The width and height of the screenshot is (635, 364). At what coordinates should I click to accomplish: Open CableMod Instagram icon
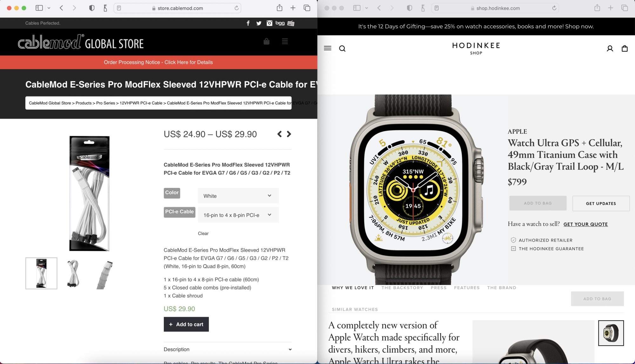click(x=269, y=23)
